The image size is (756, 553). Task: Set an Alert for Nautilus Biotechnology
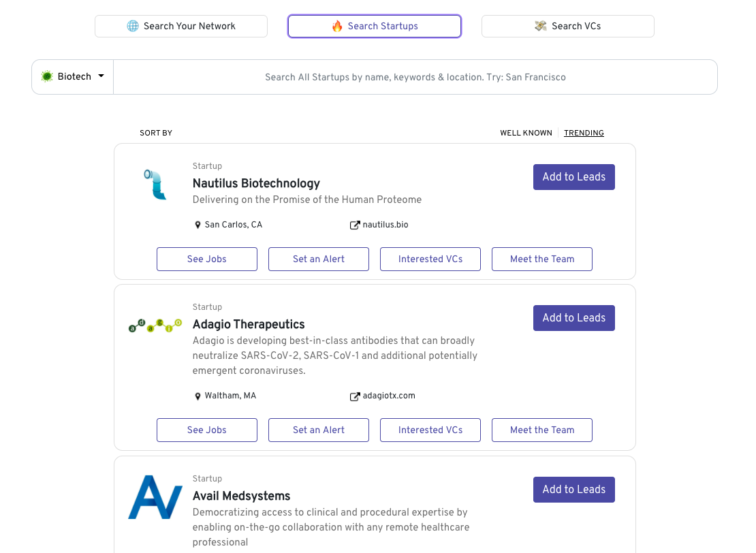(x=319, y=259)
